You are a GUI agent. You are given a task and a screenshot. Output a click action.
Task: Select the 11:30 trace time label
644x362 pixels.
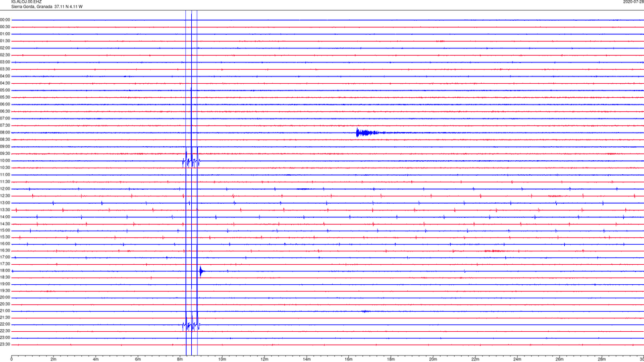coord(5,182)
